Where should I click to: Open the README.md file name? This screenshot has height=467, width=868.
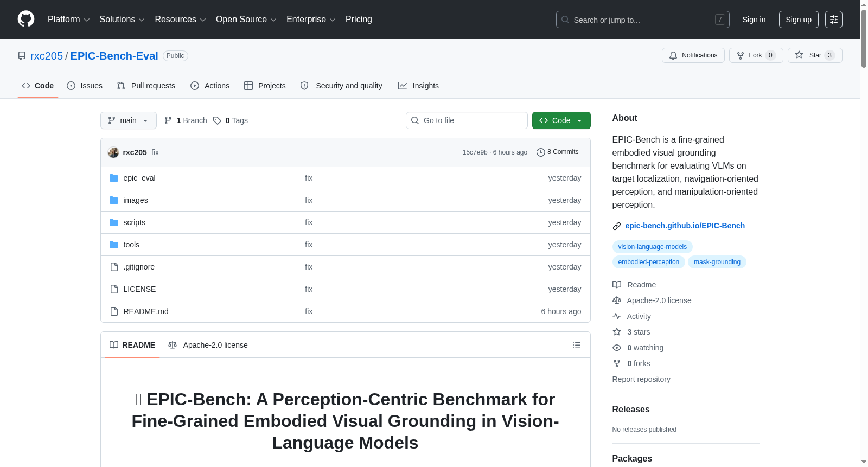pos(146,311)
